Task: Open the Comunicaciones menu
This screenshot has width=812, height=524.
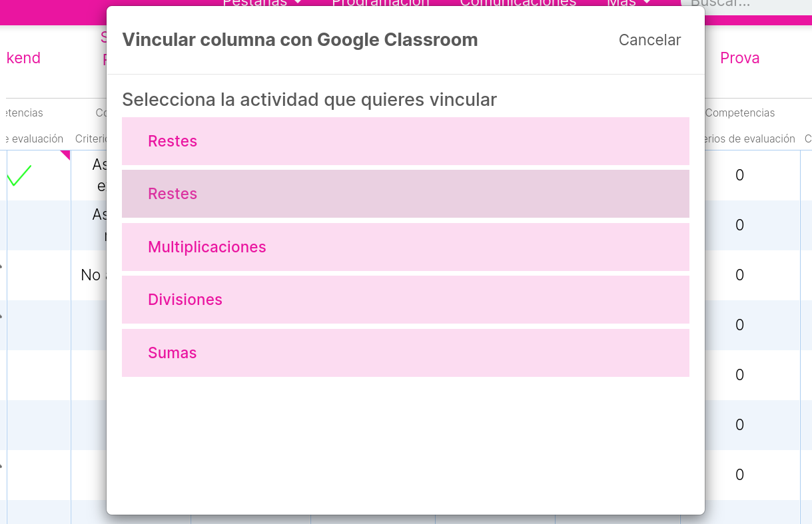Action: coord(518,3)
